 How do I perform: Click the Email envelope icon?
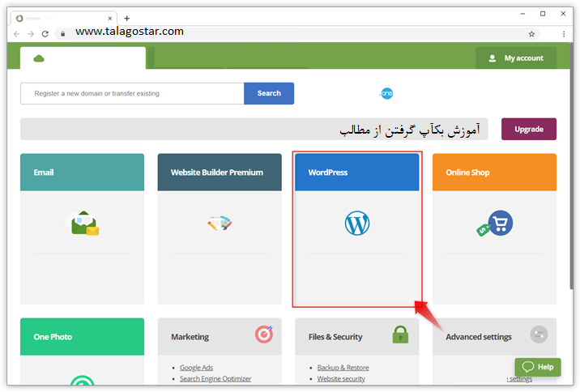tap(83, 223)
